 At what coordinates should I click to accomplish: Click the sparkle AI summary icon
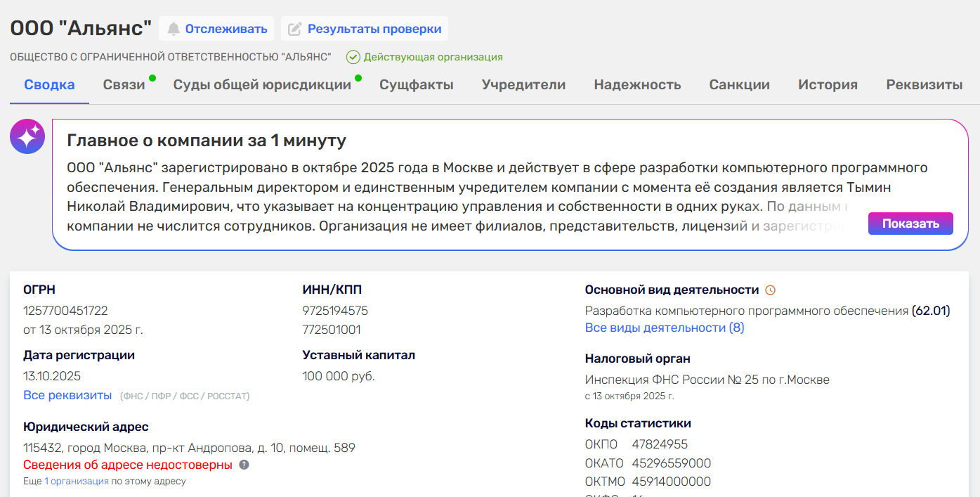point(27,136)
